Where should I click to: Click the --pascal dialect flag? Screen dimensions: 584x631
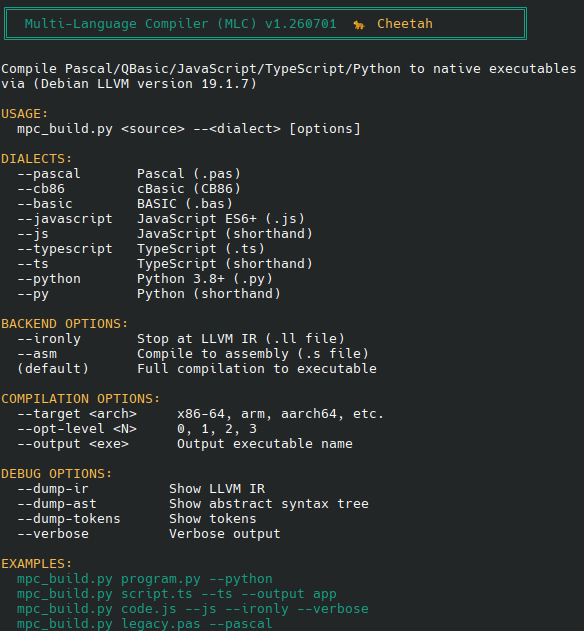click(49, 174)
